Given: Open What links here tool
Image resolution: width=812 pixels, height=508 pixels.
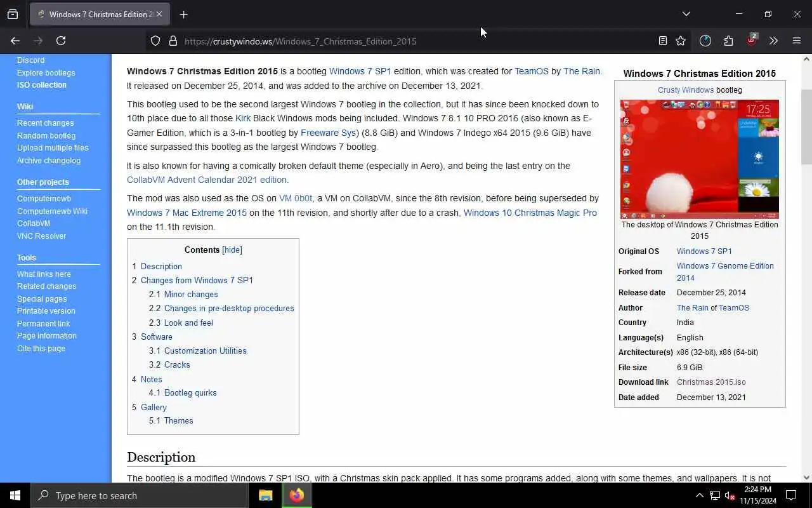Looking at the screenshot, I should coord(44,274).
